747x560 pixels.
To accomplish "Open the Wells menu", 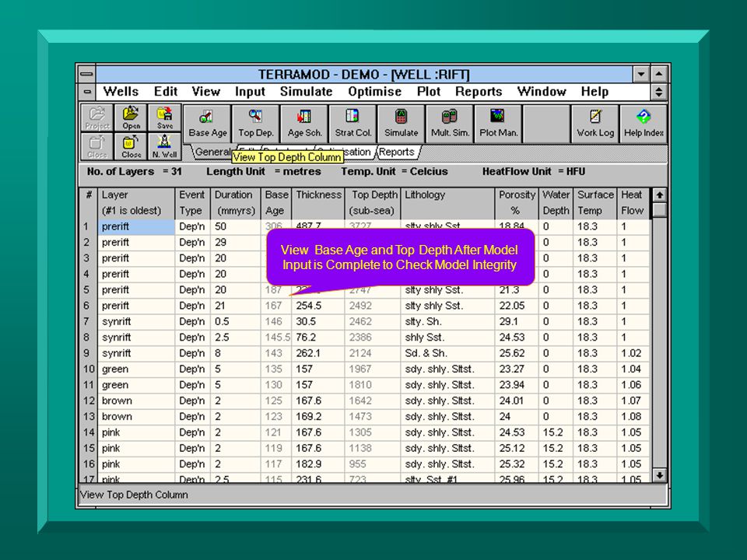I will (x=121, y=92).
